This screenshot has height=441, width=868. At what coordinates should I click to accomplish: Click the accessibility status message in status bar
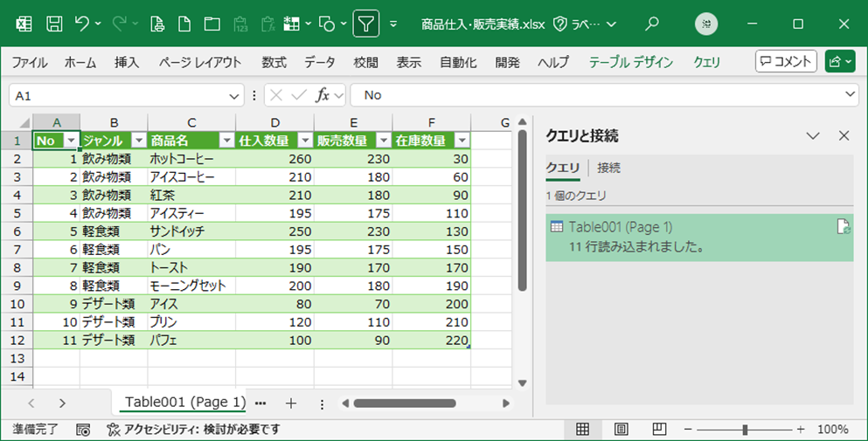click(x=193, y=430)
